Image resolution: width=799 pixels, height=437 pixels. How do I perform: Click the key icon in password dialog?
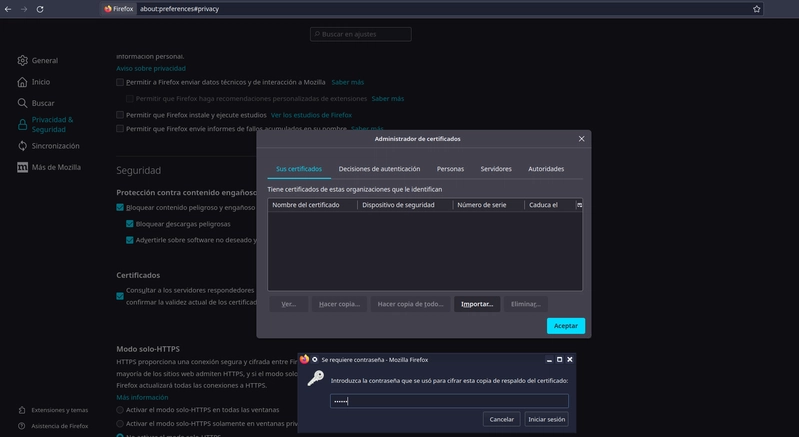tap(315, 378)
